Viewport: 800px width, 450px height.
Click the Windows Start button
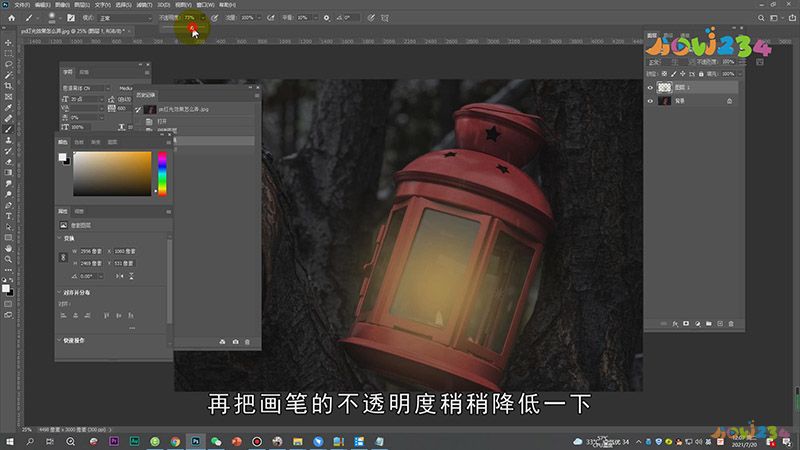(10, 441)
